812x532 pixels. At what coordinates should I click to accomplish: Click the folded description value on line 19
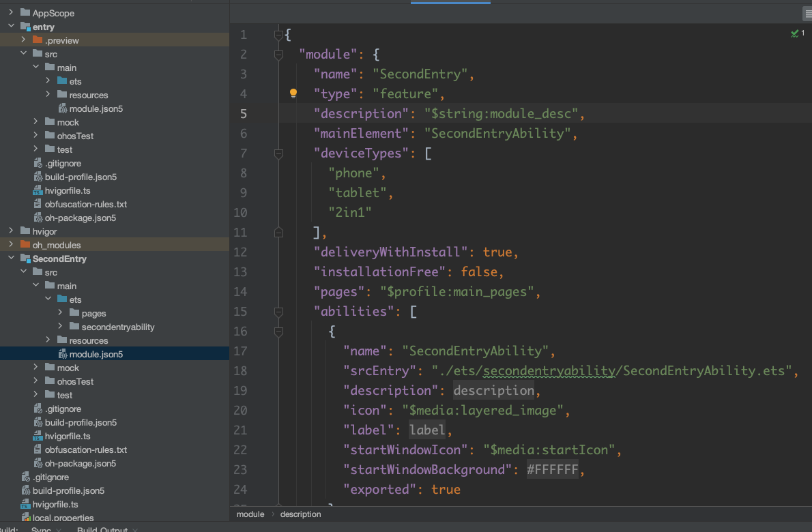point(493,390)
